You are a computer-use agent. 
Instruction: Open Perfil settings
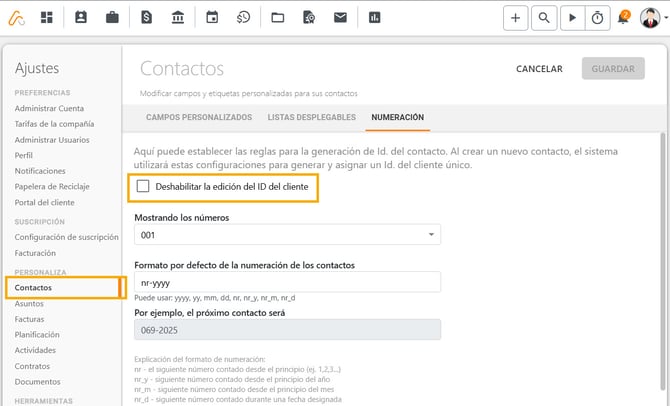click(24, 155)
